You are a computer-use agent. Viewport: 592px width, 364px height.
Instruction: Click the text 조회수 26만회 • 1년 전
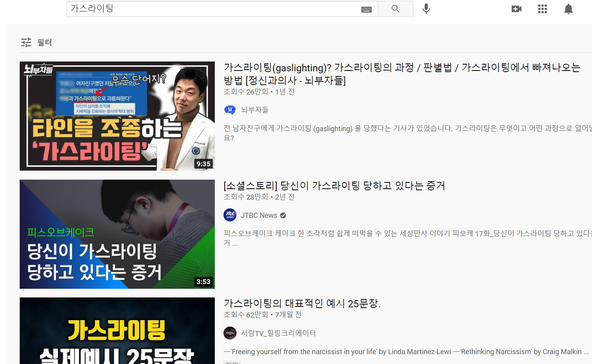tap(259, 92)
